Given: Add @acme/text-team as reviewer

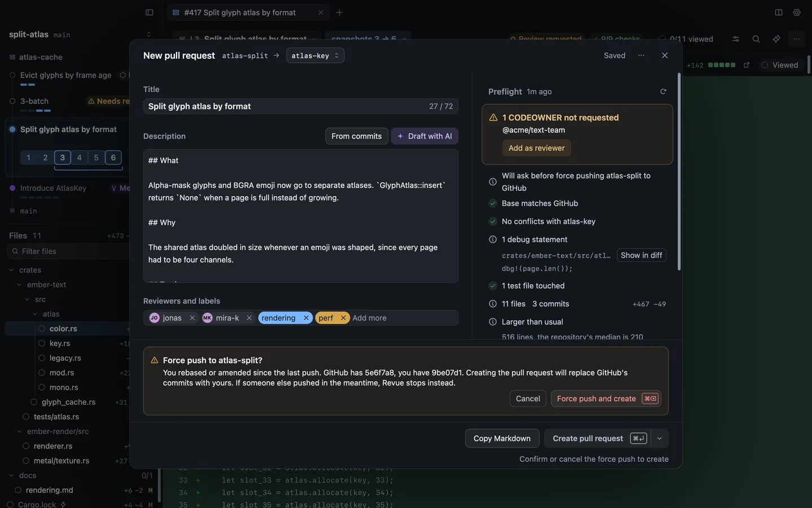Looking at the screenshot, I should 537,148.
